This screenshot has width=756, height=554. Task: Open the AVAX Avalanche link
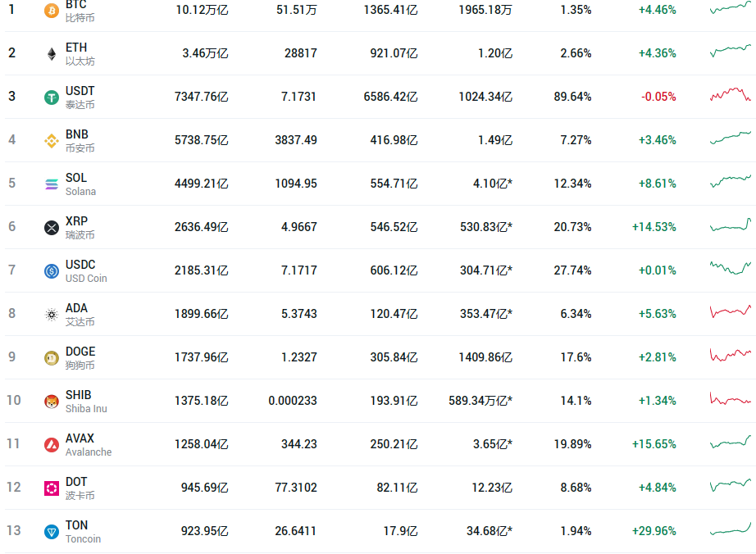tap(88, 445)
